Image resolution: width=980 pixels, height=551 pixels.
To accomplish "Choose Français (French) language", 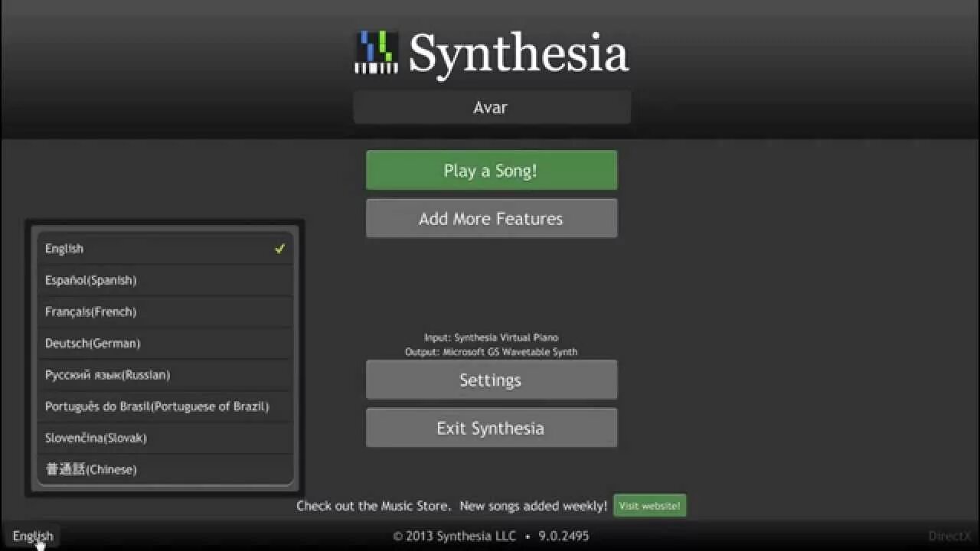I will (165, 311).
